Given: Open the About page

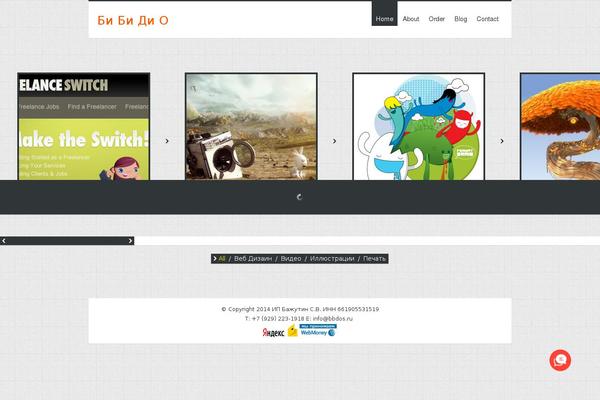Looking at the screenshot, I should (x=411, y=19).
